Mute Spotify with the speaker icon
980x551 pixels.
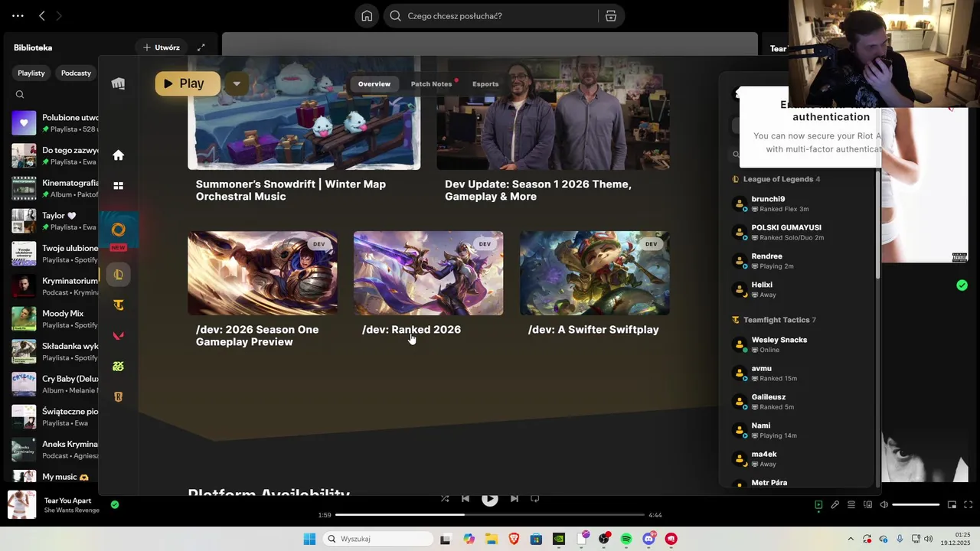884,505
